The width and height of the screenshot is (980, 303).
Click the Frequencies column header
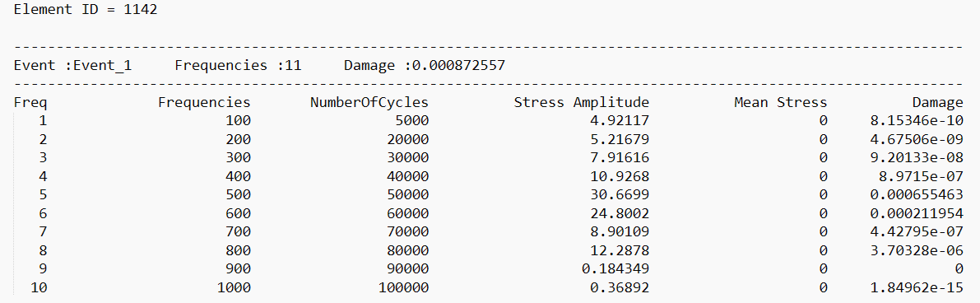click(x=204, y=102)
